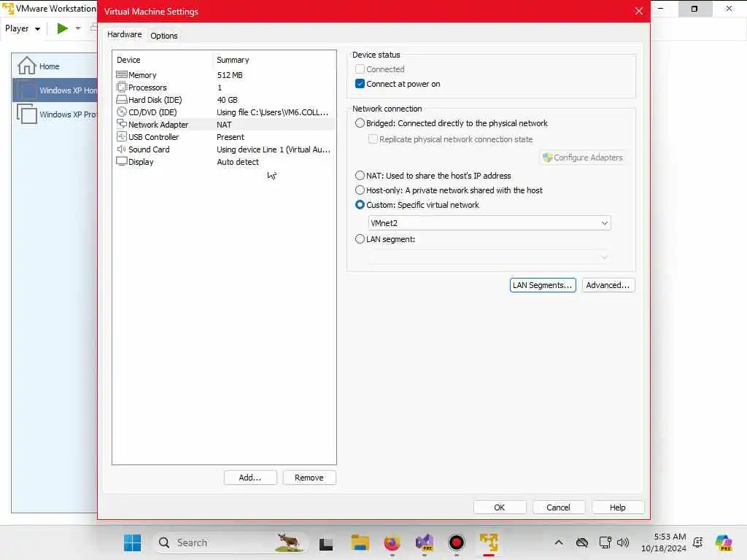Viewport: 747px width, 560px height.
Task: Show hidden system tray icons
Action: tap(559, 542)
